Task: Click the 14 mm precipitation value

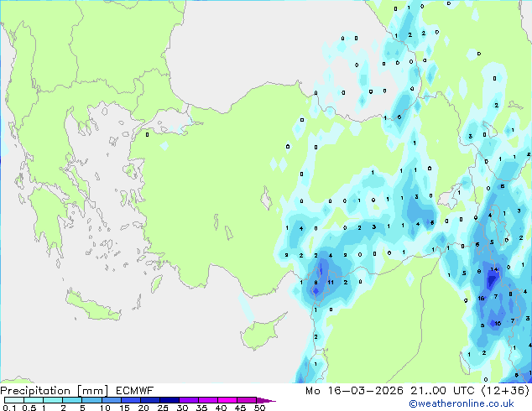Action: pos(494,269)
